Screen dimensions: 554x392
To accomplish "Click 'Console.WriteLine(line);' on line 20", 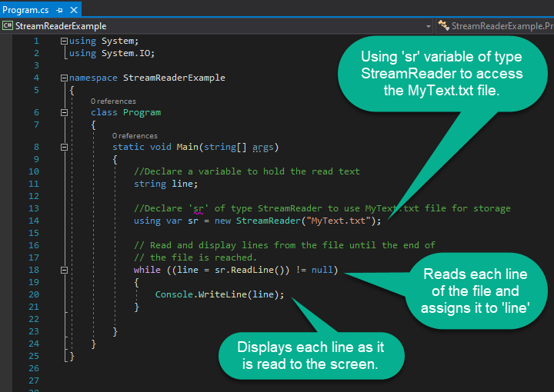I will (220, 294).
